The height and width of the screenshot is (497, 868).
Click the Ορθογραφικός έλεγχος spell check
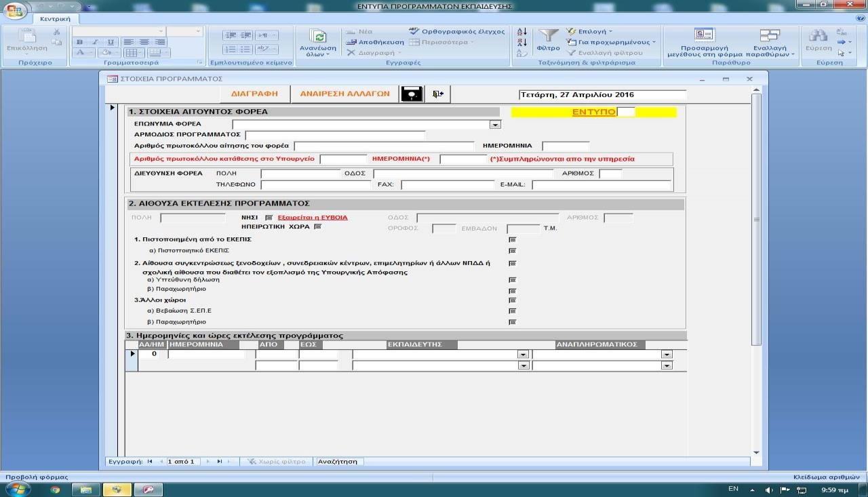(457, 31)
